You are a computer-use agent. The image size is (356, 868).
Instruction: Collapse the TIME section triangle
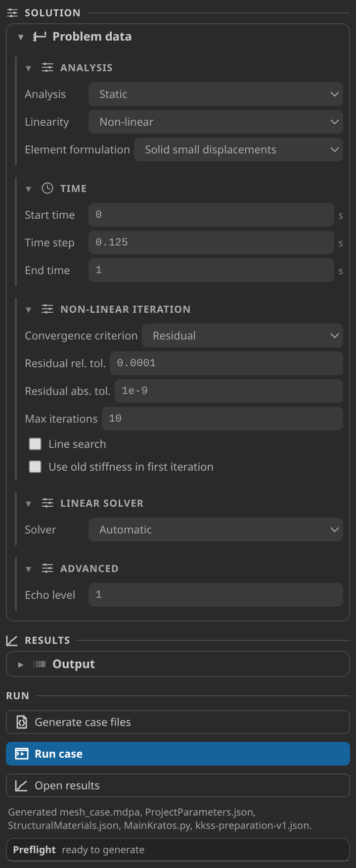(29, 189)
